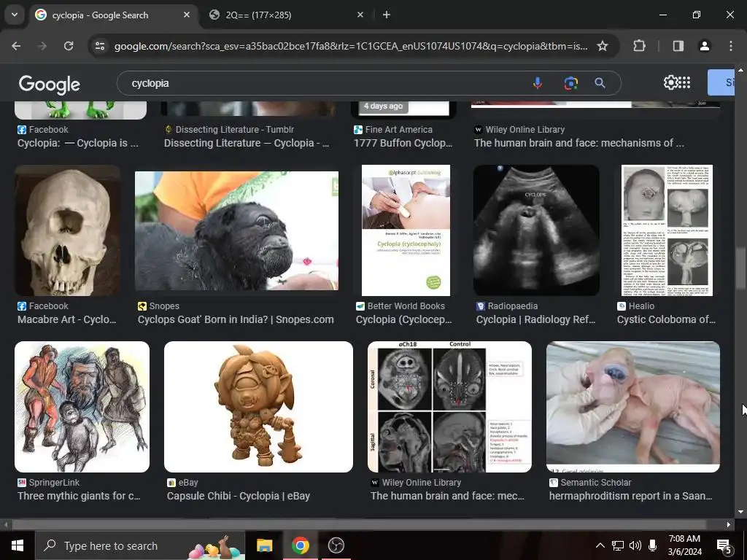Click the vertical scrollbar down arrow
The width and height of the screenshot is (747, 560).
point(740,512)
